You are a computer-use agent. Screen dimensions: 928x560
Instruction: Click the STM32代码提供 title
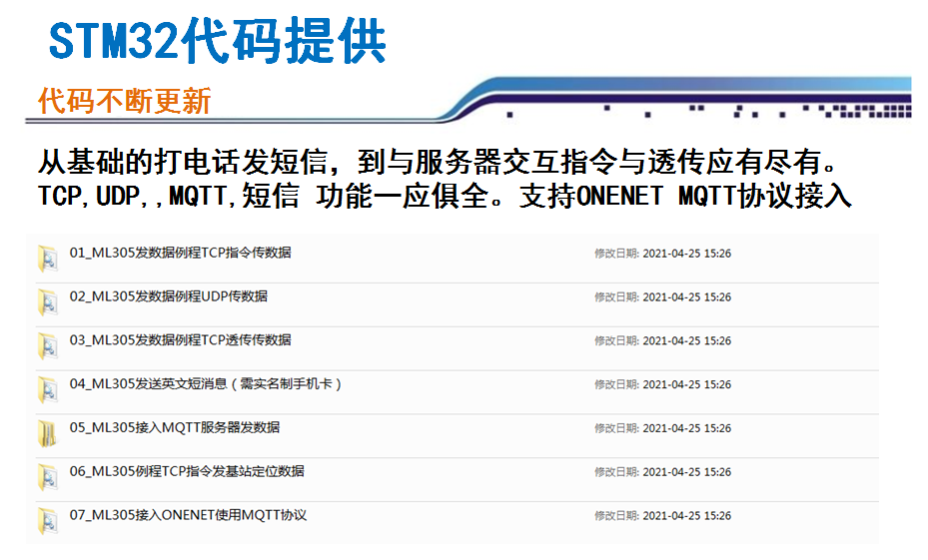[217, 41]
